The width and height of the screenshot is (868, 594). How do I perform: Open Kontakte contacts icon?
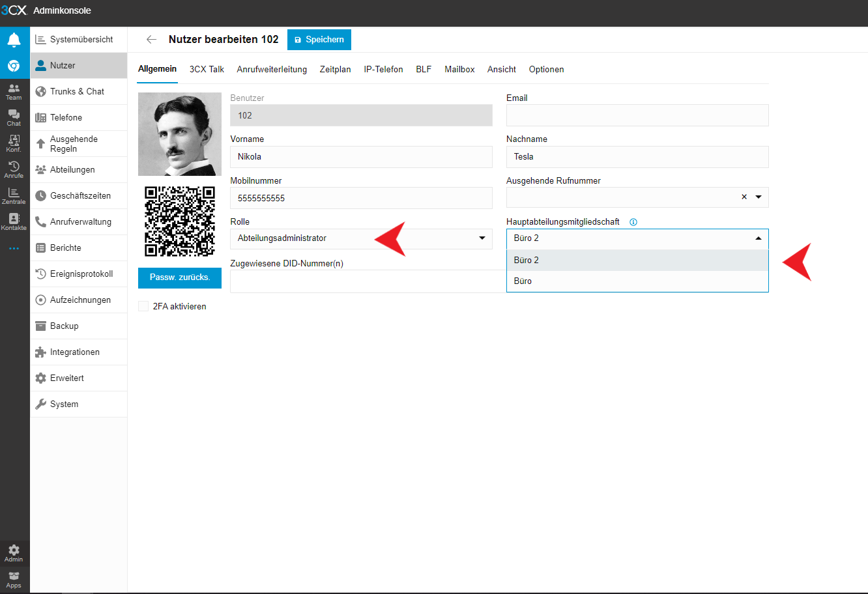click(x=14, y=221)
